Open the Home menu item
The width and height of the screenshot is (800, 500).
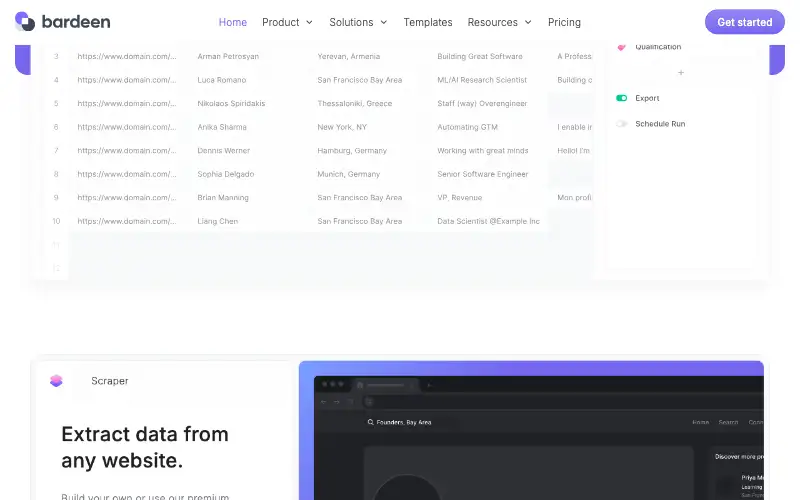click(233, 22)
